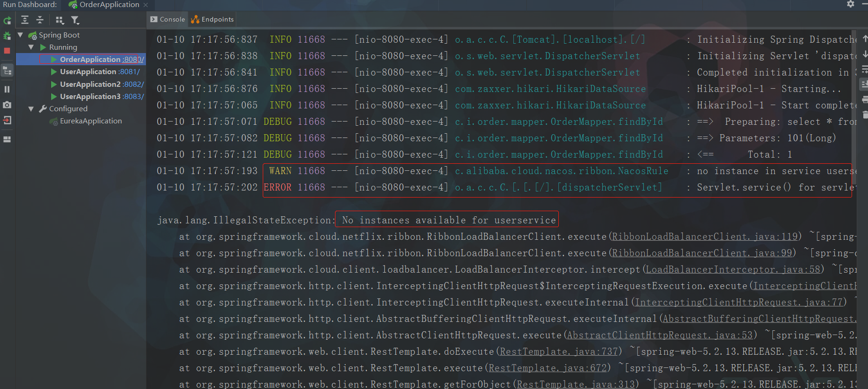This screenshot has height=389, width=868.
Task: Click the Spring Boot root label
Action: point(59,35)
